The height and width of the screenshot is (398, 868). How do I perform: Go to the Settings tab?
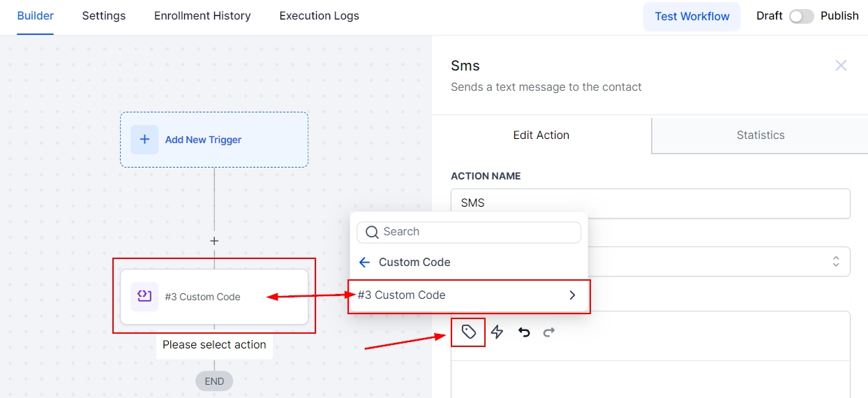pos(104,15)
